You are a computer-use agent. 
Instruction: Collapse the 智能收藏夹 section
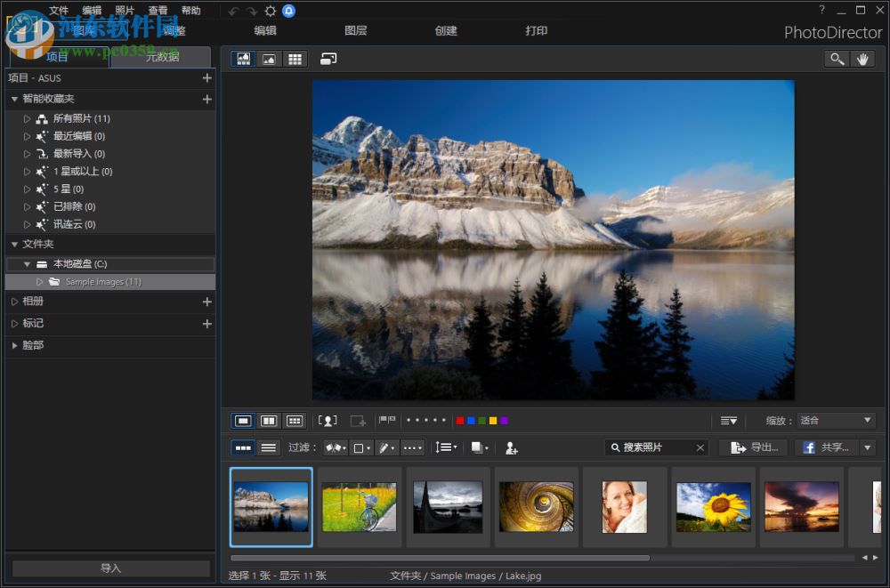pyautogui.click(x=15, y=99)
